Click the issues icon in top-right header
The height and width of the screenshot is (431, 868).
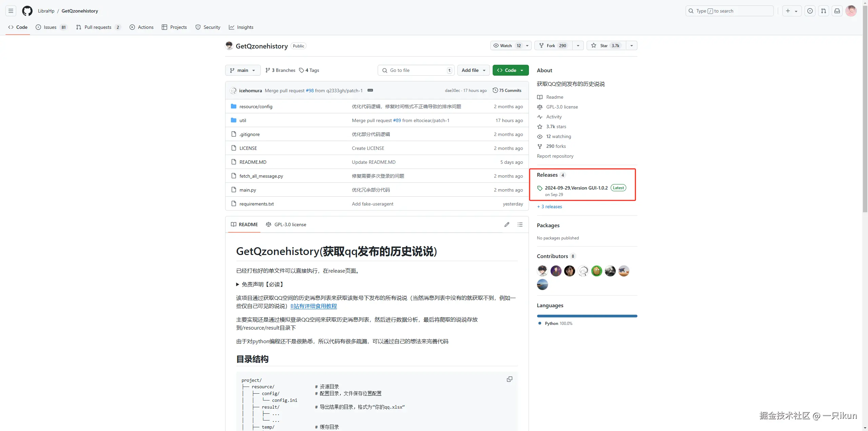pyautogui.click(x=810, y=11)
